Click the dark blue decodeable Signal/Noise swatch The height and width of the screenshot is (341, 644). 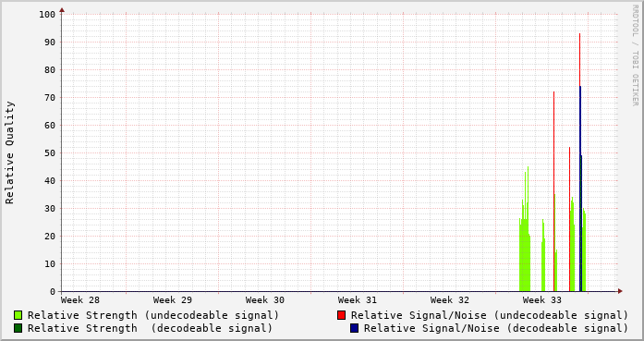coord(355,328)
